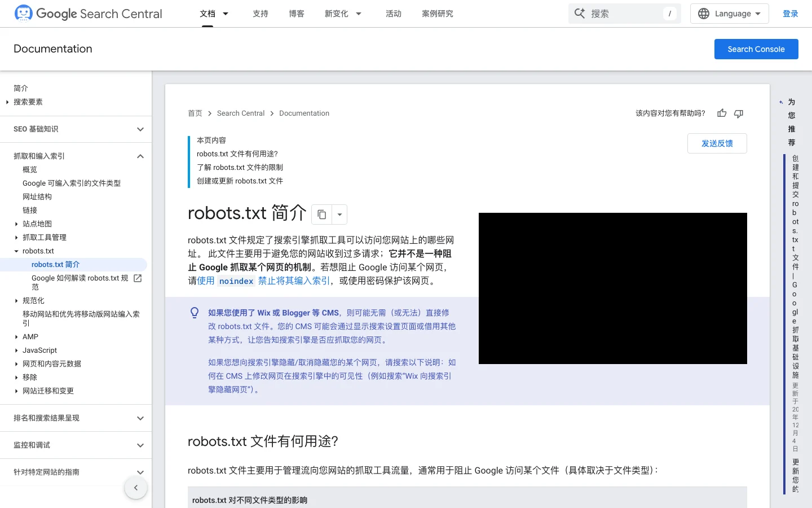Expand the 针对特定网站的指南 section

pyautogui.click(x=140, y=472)
